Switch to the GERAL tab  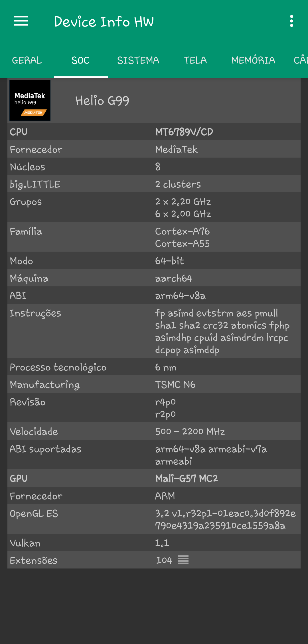pyautogui.click(x=27, y=60)
